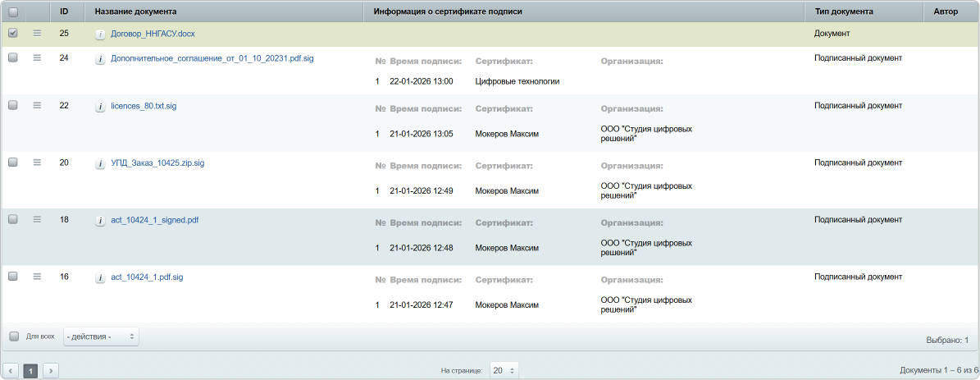Uncheck the checkbox for Договор_ННГАСУ.docx row
980x380 pixels.
(12, 34)
